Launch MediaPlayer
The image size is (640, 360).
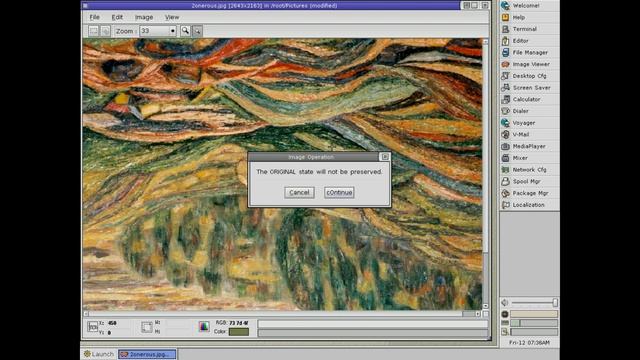(x=529, y=146)
